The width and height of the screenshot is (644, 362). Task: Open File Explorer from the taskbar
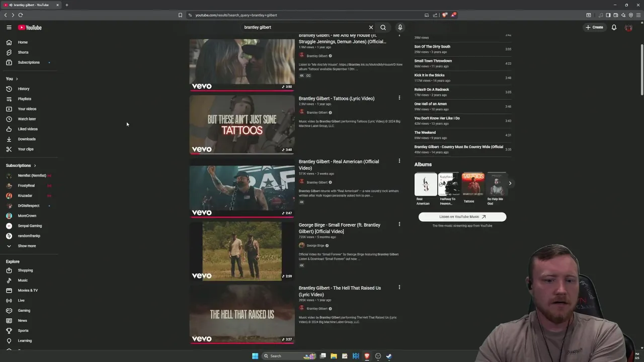click(334, 356)
